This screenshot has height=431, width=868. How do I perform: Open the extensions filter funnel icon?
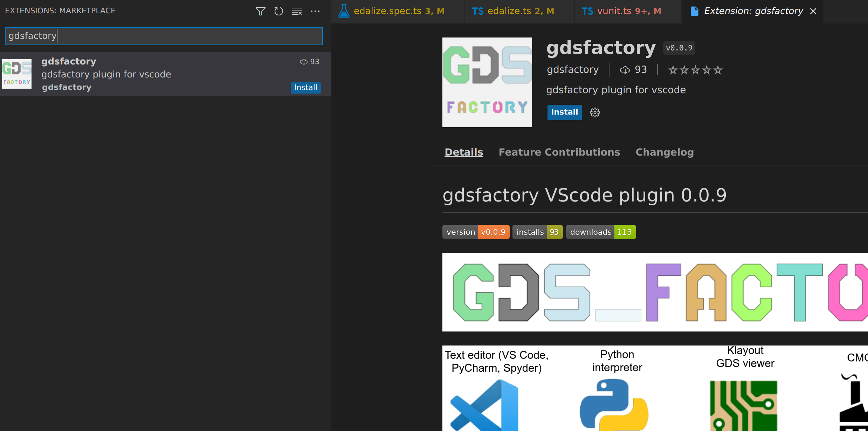pos(260,11)
